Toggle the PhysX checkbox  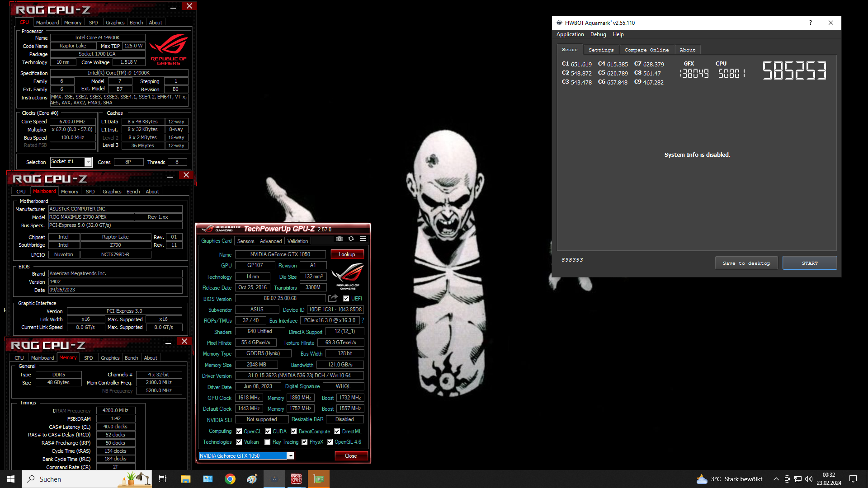click(x=305, y=442)
